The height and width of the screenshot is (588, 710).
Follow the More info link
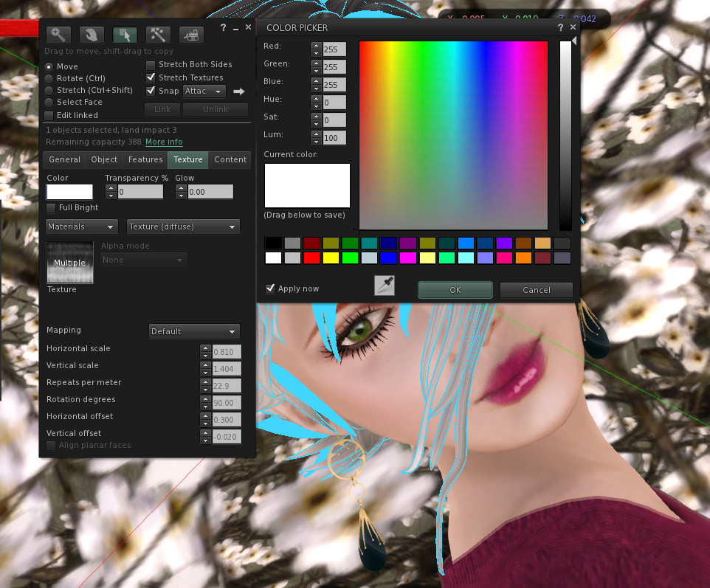click(x=164, y=142)
